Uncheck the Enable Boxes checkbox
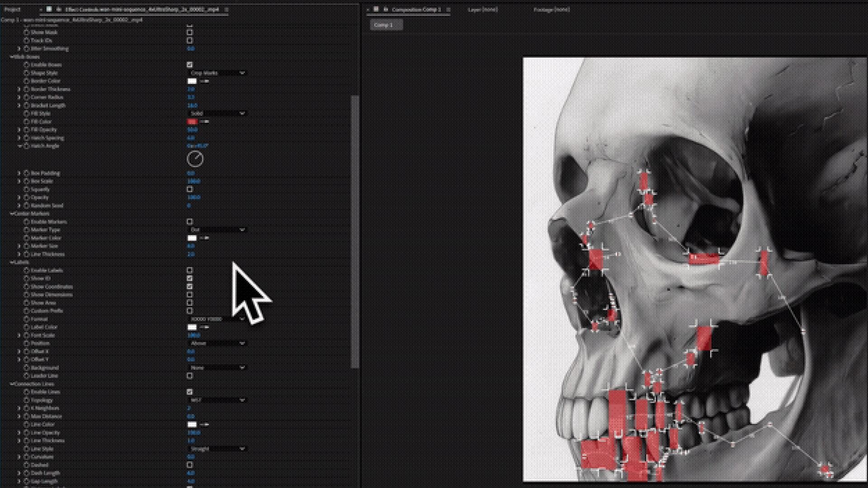Image resolution: width=868 pixels, height=488 pixels. [x=189, y=65]
